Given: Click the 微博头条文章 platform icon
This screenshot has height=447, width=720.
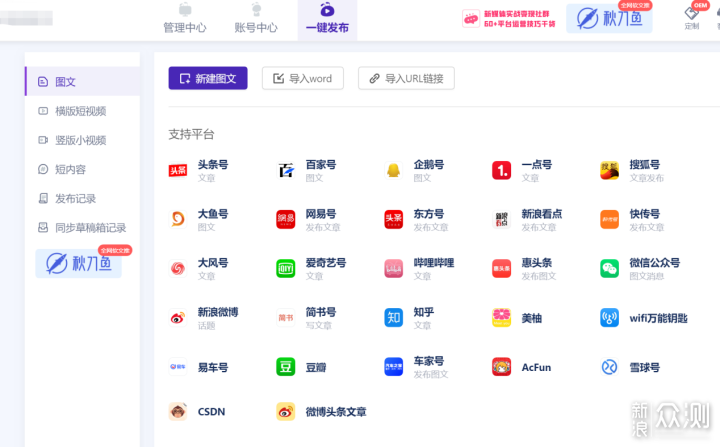Looking at the screenshot, I should coord(286,412).
